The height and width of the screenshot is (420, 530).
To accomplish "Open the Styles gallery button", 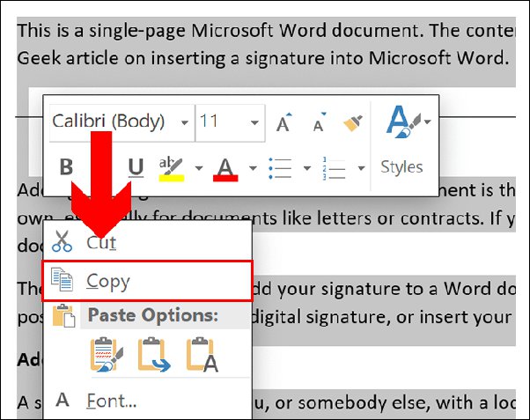I will [x=401, y=141].
